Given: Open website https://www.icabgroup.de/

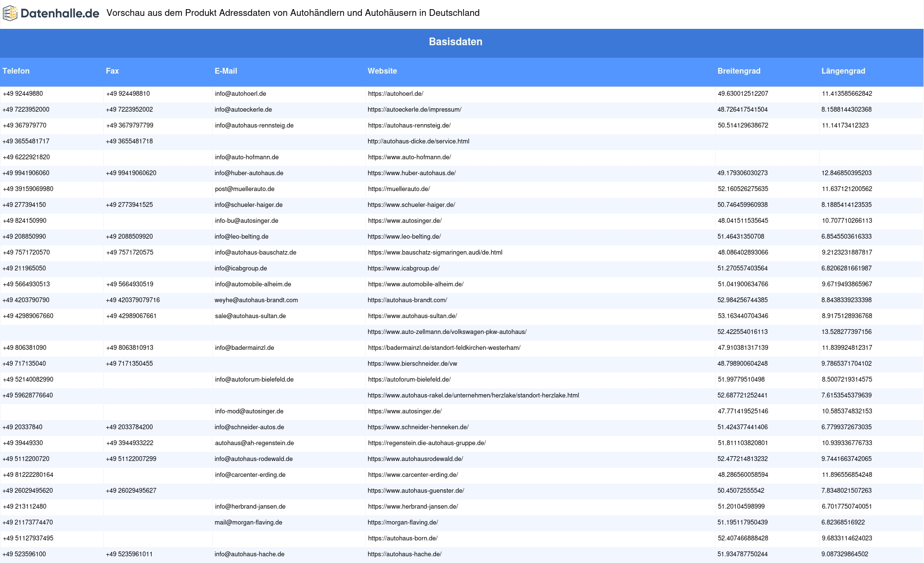Looking at the screenshot, I should coord(403,269).
